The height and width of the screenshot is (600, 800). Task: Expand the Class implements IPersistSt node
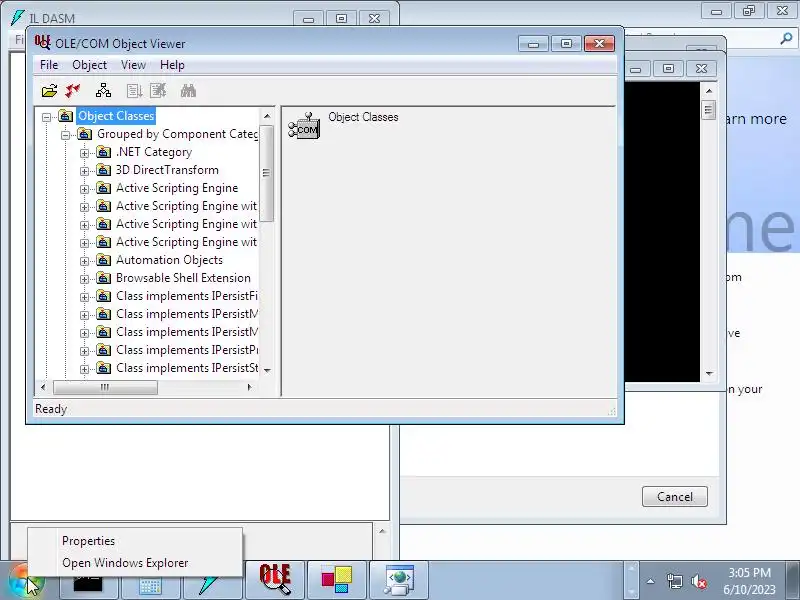pos(84,369)
